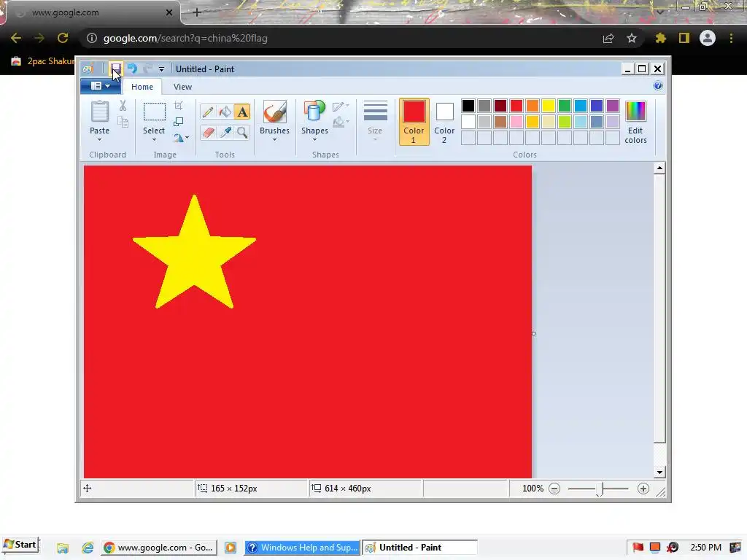Open the shape Fill dropdown

[341, 122]
